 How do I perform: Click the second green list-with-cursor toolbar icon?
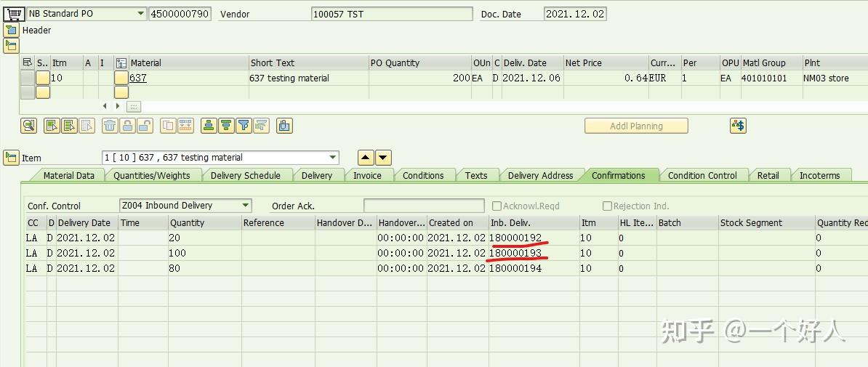(x=70, y=126)
